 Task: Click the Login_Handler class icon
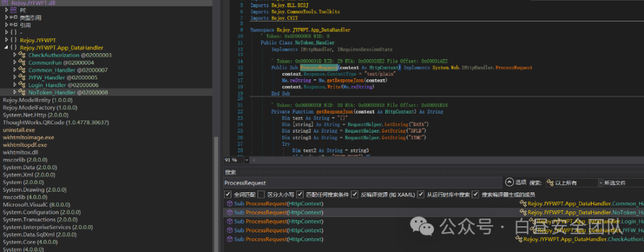(22, 85)
